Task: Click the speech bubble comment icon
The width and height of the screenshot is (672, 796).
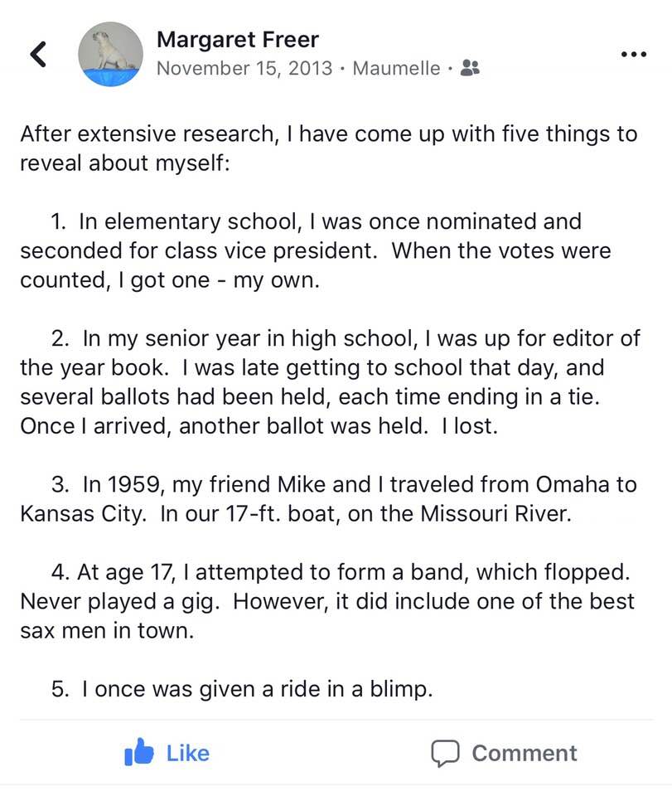Action: (445, 753)
